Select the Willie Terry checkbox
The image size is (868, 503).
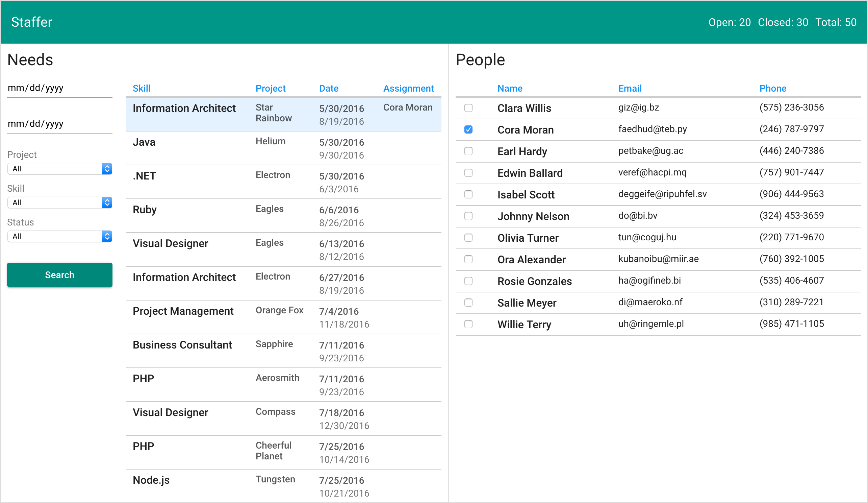[468, 324]
